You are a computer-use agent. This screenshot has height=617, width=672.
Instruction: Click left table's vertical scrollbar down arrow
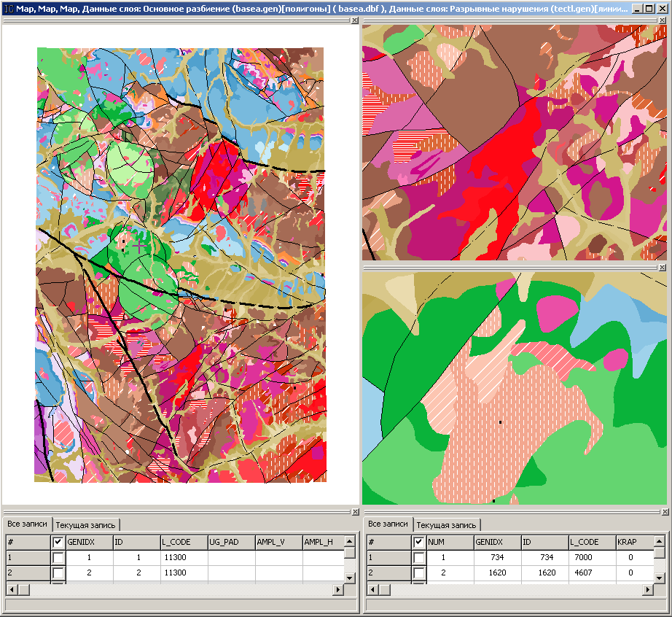point(350,578)
